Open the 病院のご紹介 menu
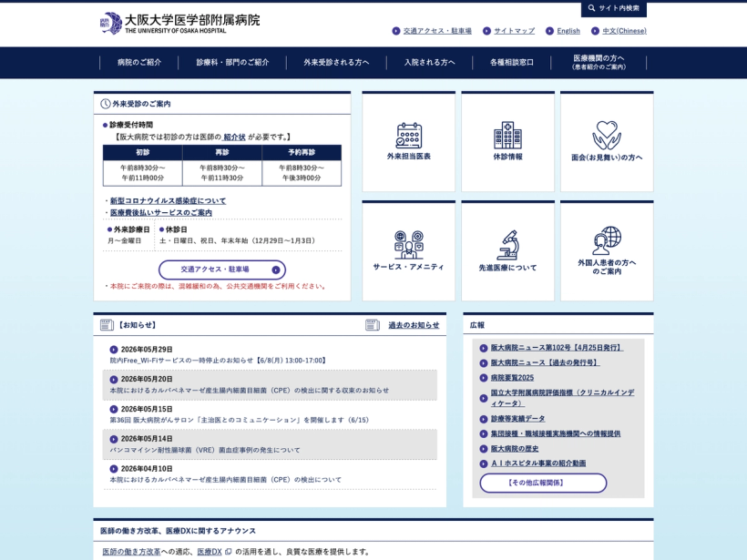 (x=139, y=63)
